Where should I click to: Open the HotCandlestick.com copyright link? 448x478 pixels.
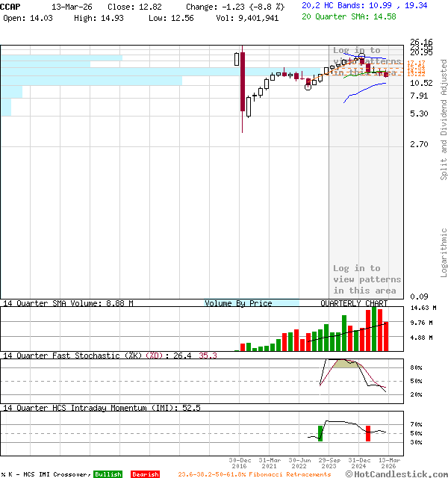[x=396, y=474]
